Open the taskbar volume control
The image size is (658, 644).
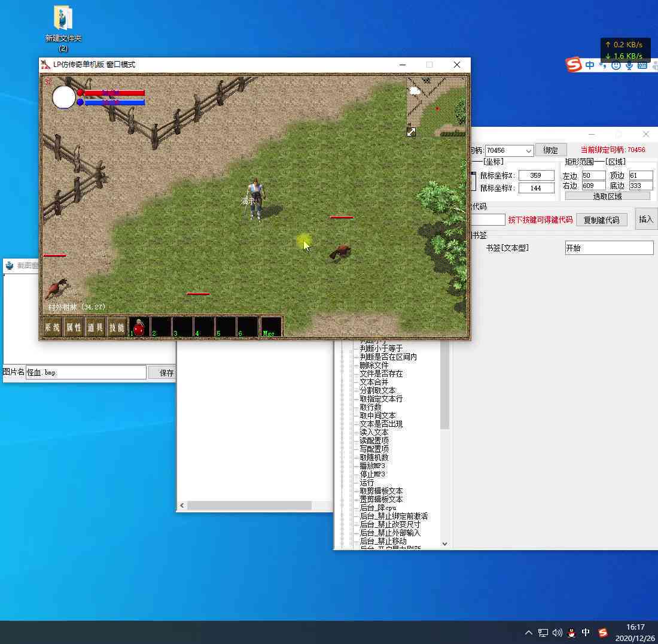pyautogui.click(x=558, y=632)
